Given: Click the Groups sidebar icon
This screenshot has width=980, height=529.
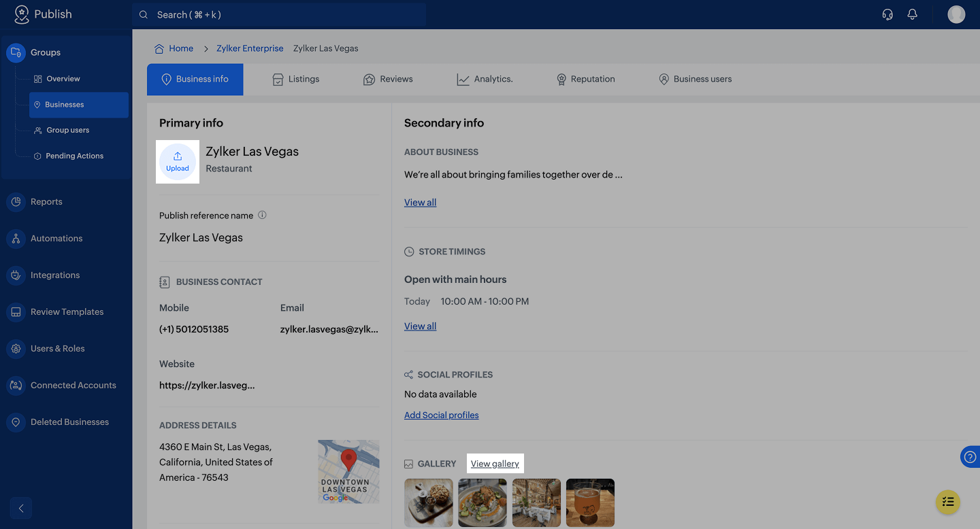Looking at the screenshot, I should point(16,52).
